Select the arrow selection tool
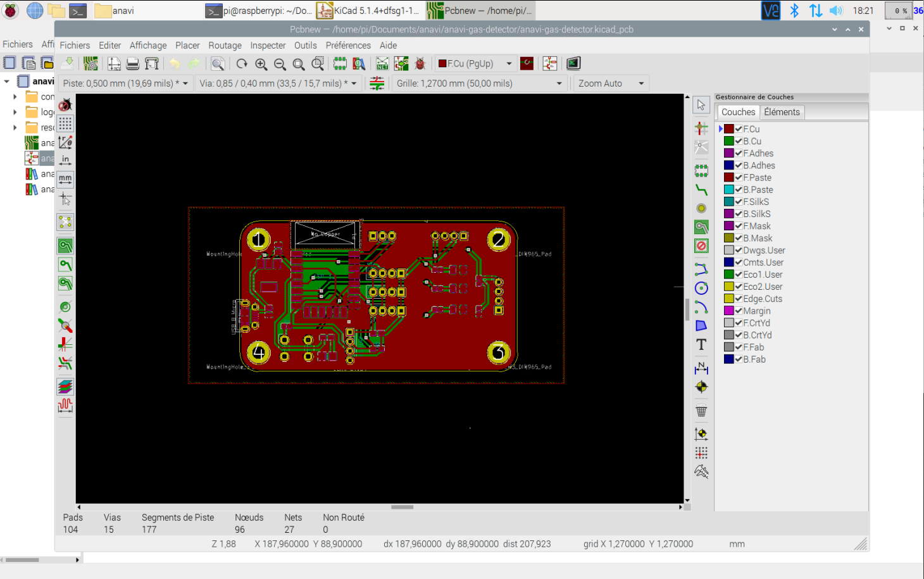 [701, 105]
